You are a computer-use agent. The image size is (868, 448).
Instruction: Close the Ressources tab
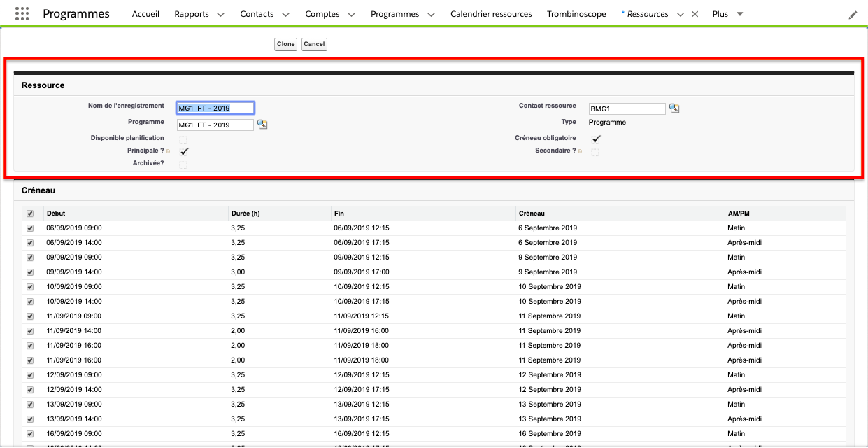click(695, 14)
